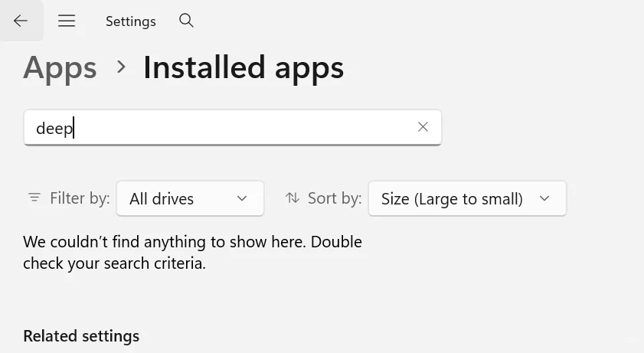Click the 'Sort by:' label
The image size is (644, 353).
pos(335,198)
